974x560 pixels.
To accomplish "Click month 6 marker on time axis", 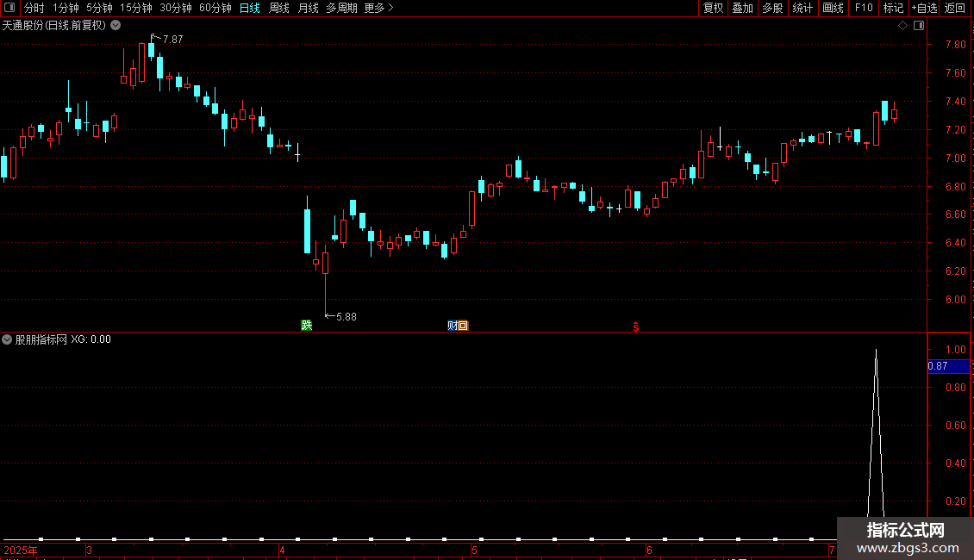I will [x=649, y=550].
